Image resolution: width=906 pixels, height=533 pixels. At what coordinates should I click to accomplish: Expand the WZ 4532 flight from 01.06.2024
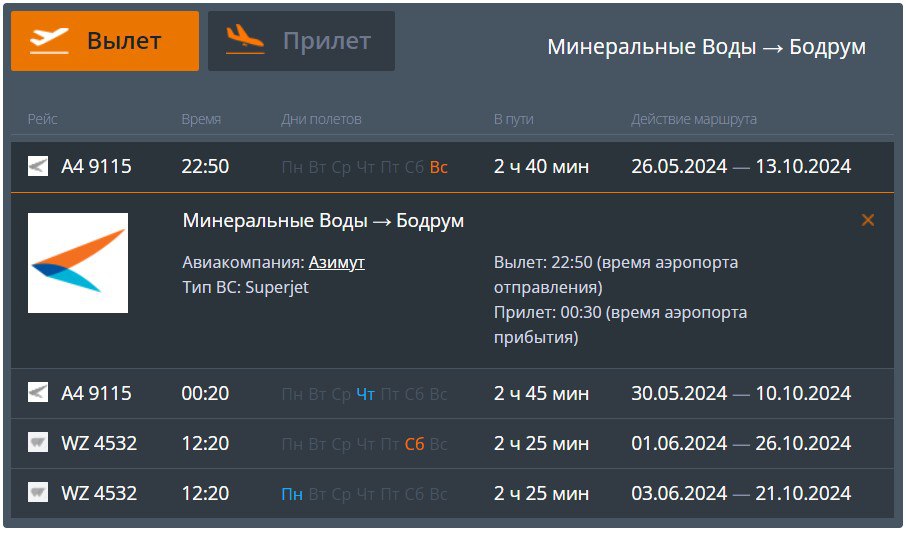tap(452, 443)
